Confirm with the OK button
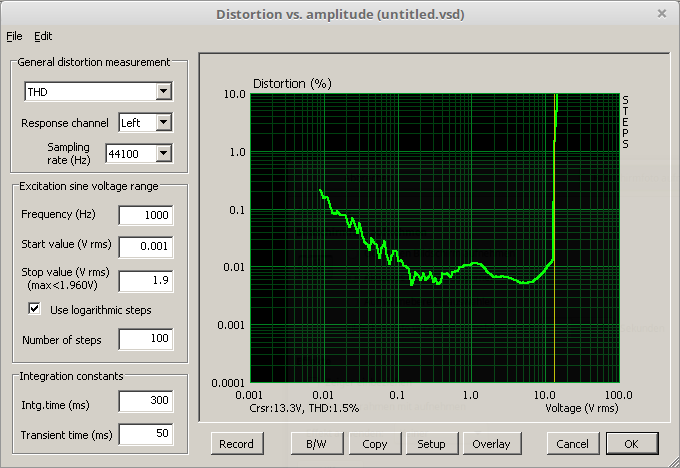680x468 pixels. 631,443
